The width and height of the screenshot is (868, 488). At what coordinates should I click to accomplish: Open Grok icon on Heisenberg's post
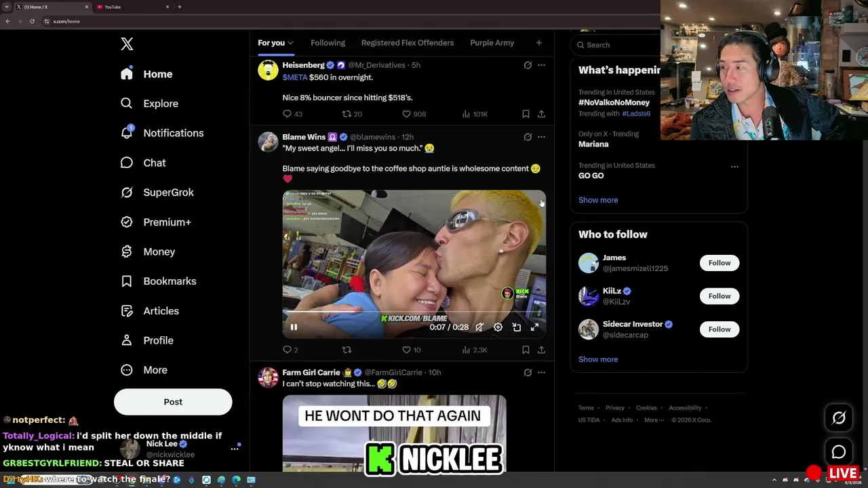528,65
